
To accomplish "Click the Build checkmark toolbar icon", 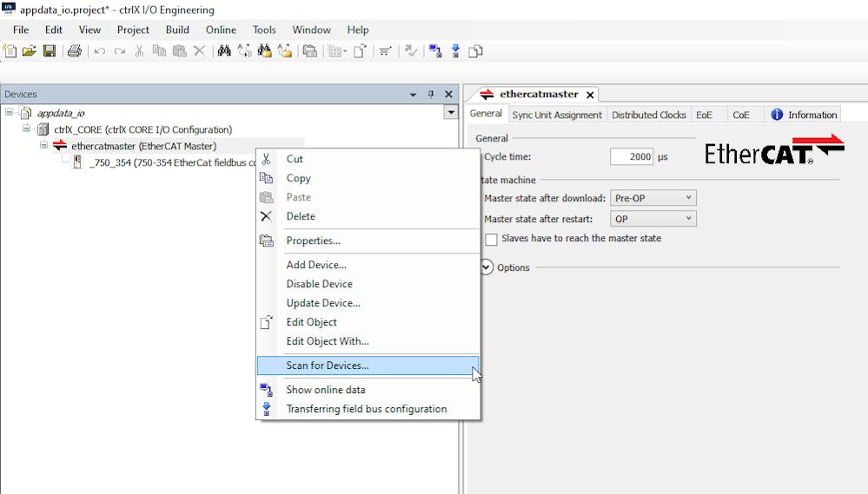I will pyautogui.click(x=410, y=51).
